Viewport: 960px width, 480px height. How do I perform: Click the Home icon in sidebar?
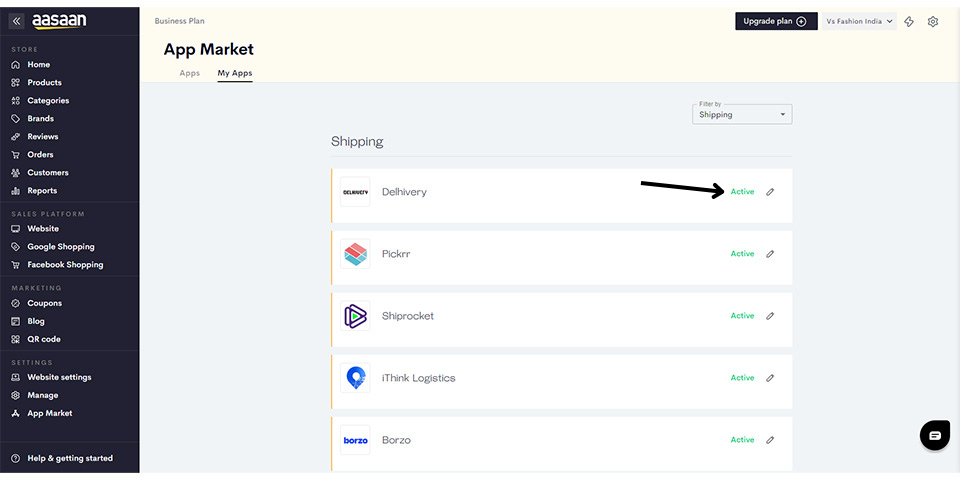16,65
